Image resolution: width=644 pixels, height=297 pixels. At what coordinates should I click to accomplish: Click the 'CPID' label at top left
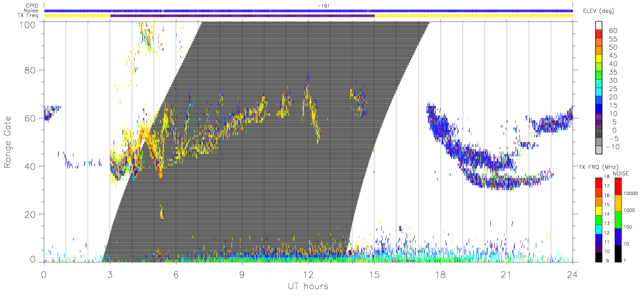(33, 5)
